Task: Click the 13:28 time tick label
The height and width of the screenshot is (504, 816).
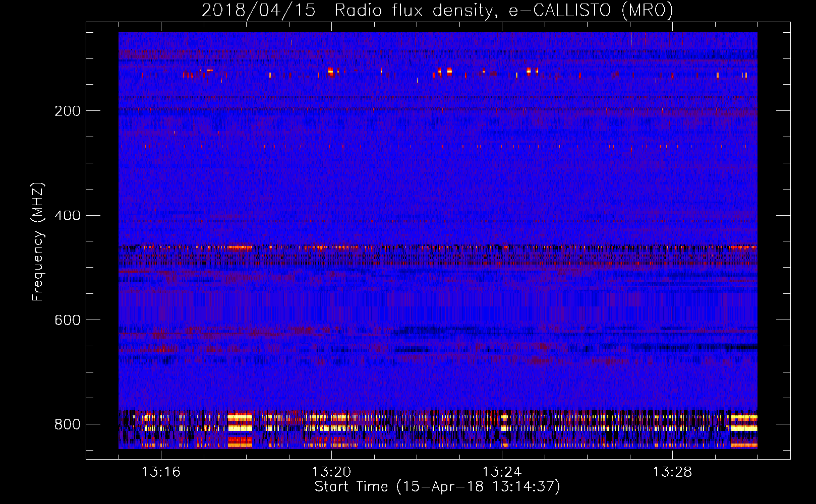Action: pyautogui.click(x=673, y=472)
